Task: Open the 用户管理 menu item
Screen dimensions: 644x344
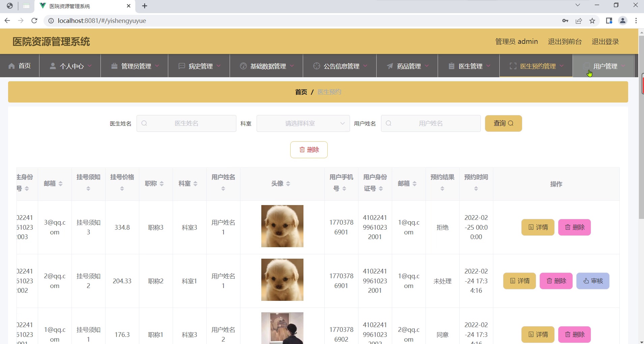Action: [x=604, y=66]
